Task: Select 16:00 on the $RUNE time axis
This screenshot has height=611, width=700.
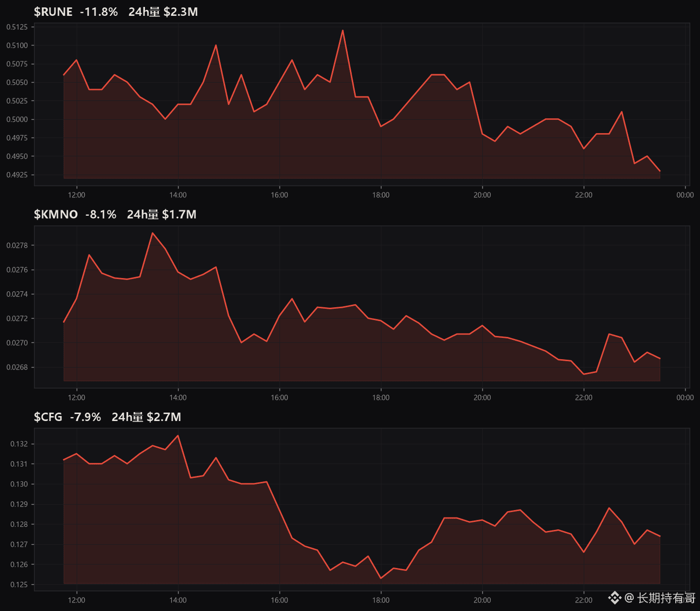Action: click(280, 195)
